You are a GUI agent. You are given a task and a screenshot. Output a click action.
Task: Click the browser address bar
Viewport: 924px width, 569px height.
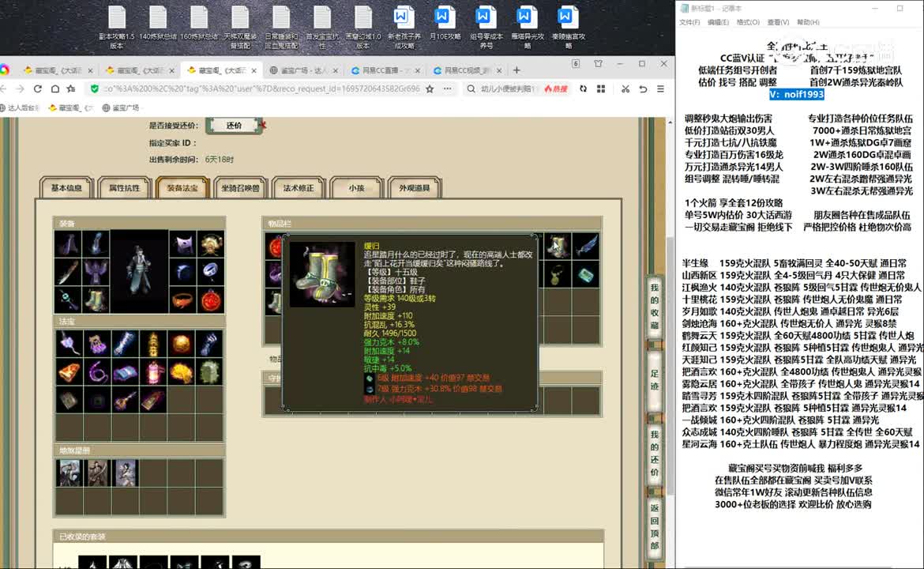click(x=261, y=89)
